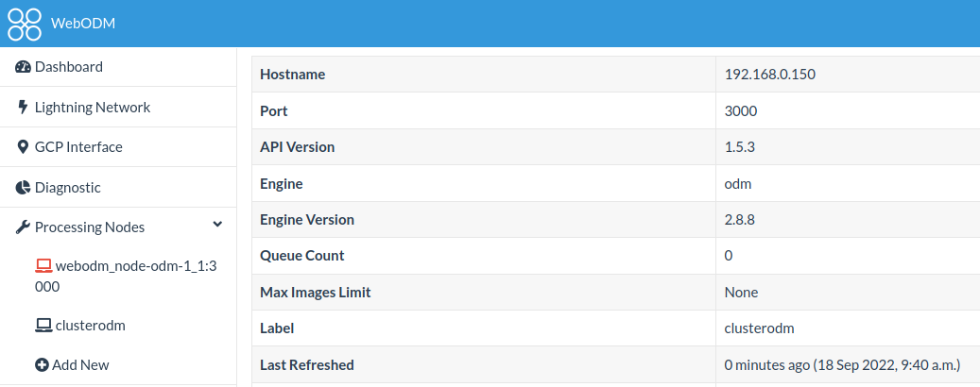Click the GCP Interface map marker icon

24,147
